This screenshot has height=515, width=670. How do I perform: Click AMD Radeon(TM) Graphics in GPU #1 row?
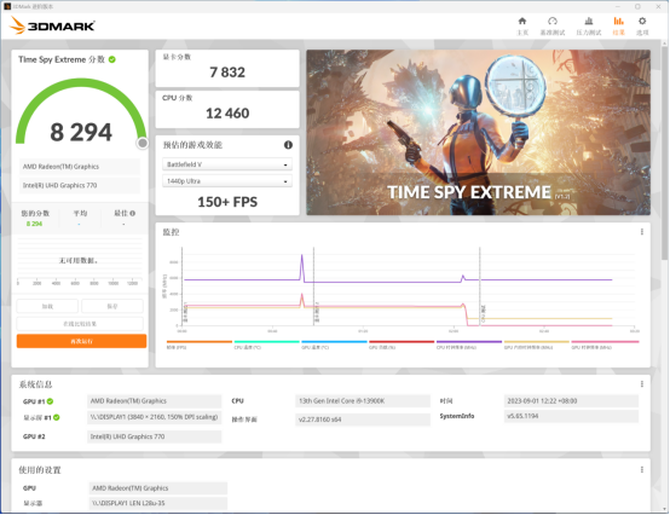tap(154, 401)
